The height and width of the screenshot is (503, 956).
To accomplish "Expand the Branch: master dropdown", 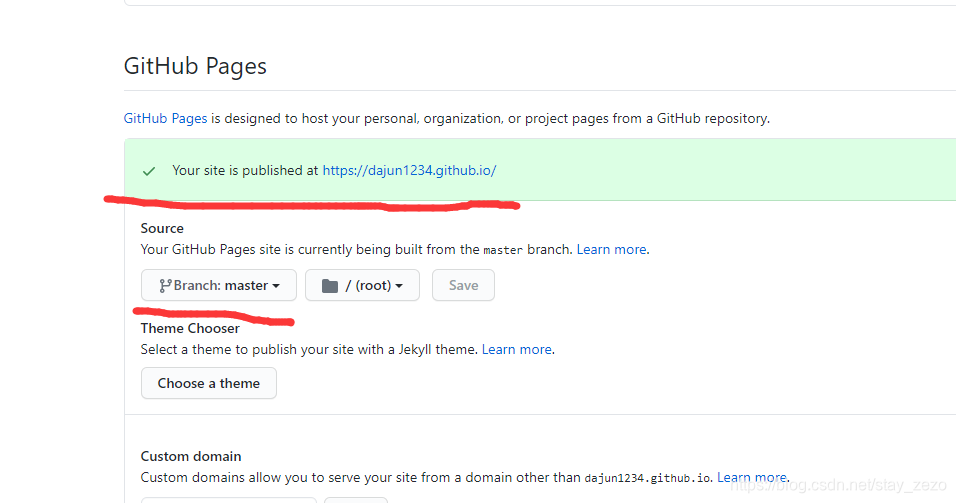I will tap(219, 285).
